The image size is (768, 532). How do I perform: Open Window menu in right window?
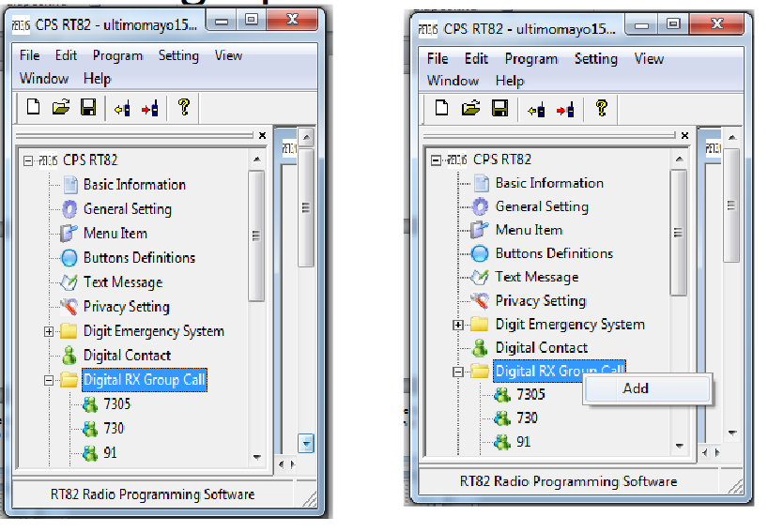(x=453, y=81)
